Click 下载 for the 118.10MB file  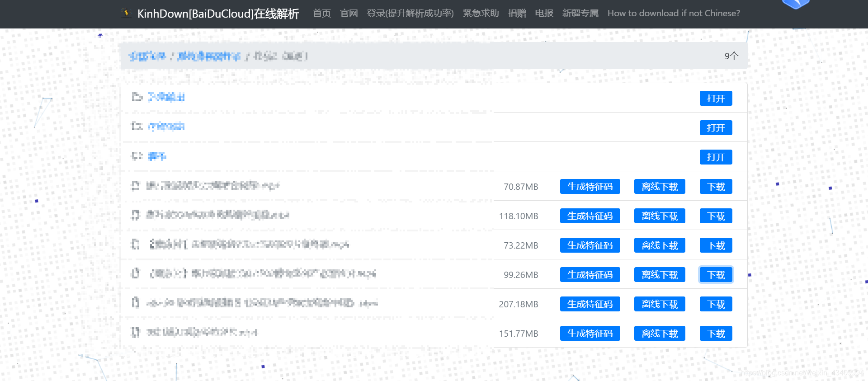click(x=716, y=216)
